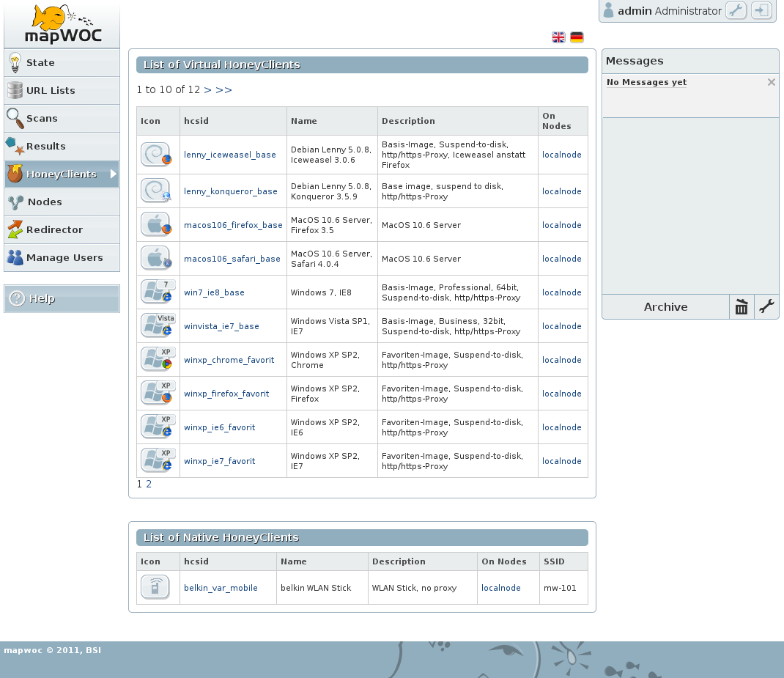
Task: Jump to last page with >> link
Action: click(x=223, y=90)
